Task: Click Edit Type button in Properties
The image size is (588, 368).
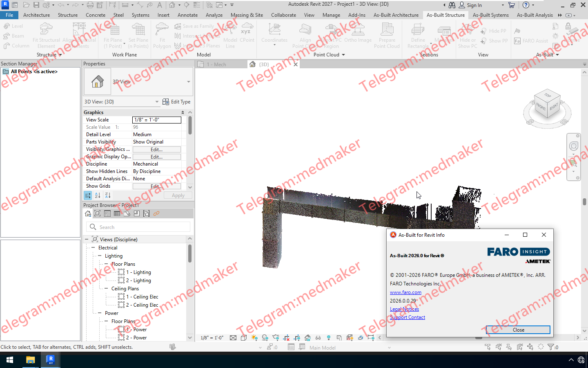Action: coord(176,102)
